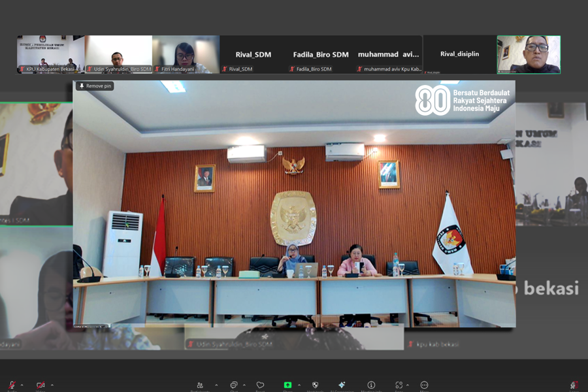Click Remove pin on the main video
This screenshot has height=392, width=588.
pyautogui.click(x=95, y=86)
